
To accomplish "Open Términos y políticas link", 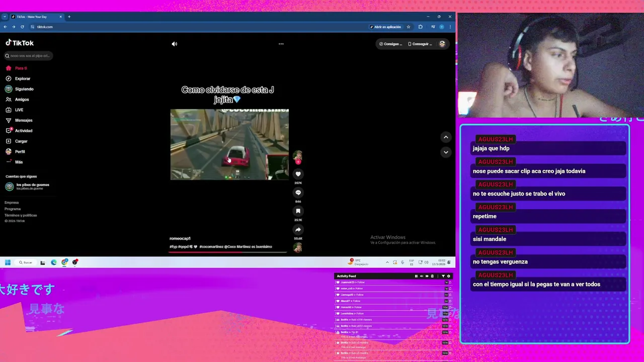I will coord(21,215).
